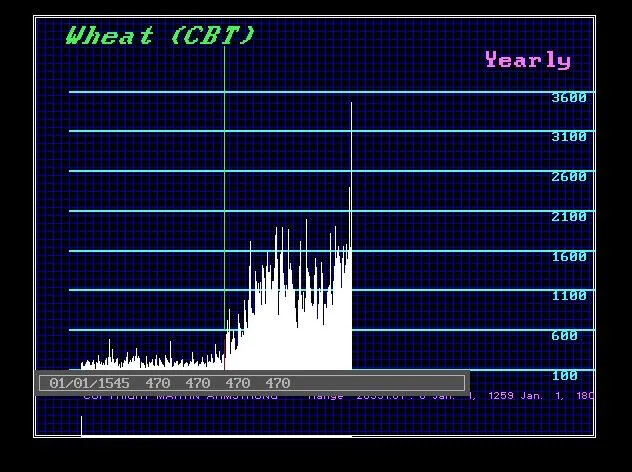Viewport: 632px width, 472px height.
Task: Click the 3600 price axis label
Action: point(569,98)
